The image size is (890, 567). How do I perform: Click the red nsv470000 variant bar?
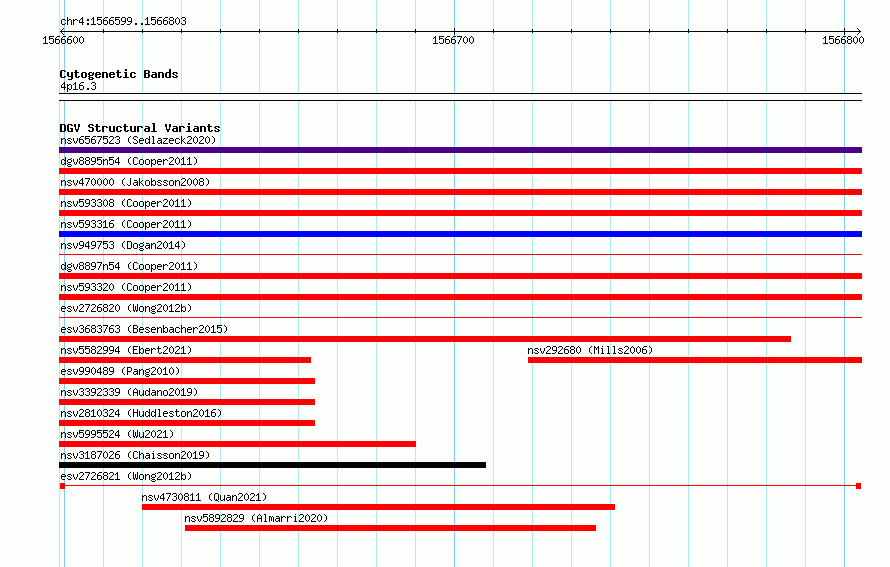[460, 192]
